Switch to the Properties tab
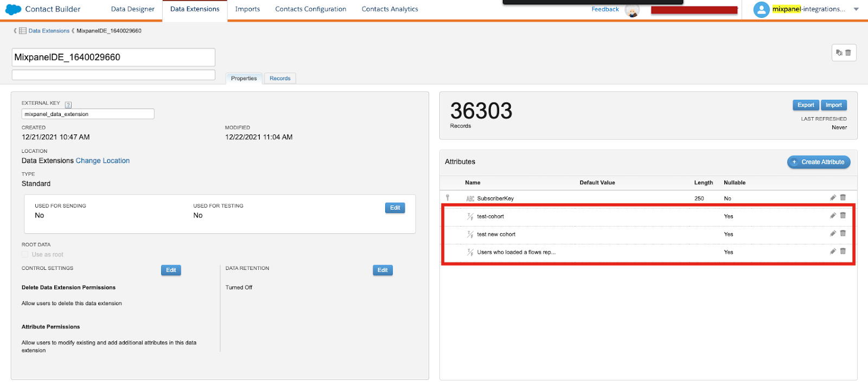 click(244, 79)
